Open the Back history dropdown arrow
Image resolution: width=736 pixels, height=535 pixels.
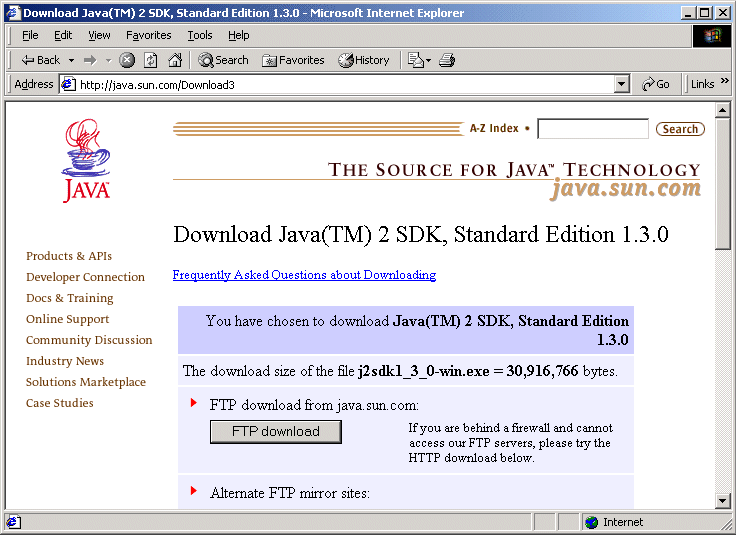(71, 60)
